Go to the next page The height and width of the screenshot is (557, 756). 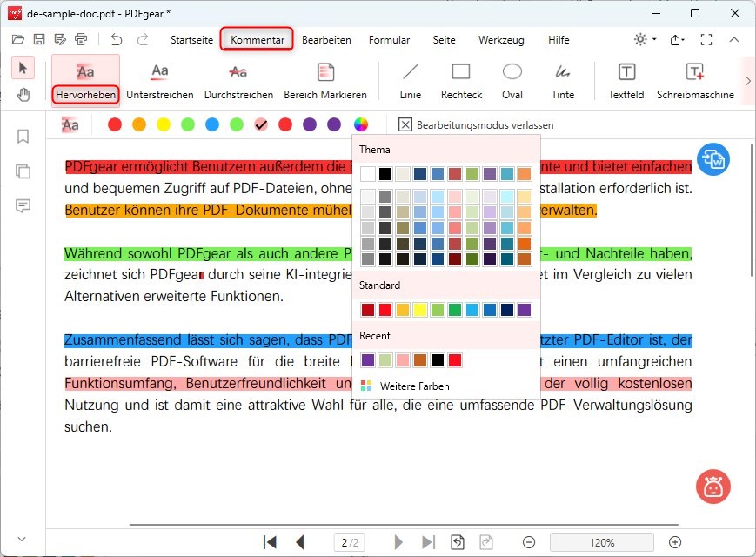(x=398, y=542)
